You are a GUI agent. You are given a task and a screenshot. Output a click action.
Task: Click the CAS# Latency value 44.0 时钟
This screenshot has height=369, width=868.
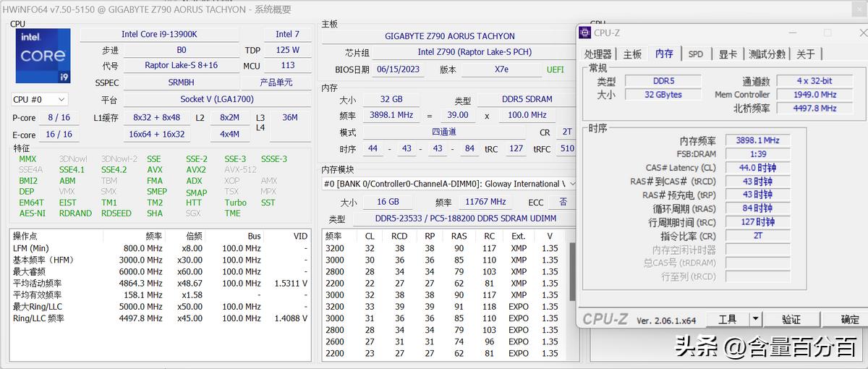tap(757, 168)
